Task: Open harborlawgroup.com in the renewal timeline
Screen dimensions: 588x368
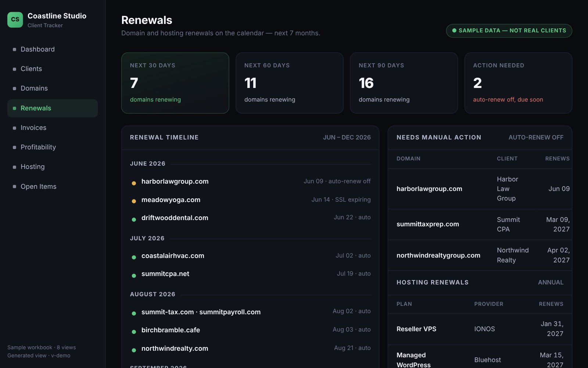Action: point(175,181)
